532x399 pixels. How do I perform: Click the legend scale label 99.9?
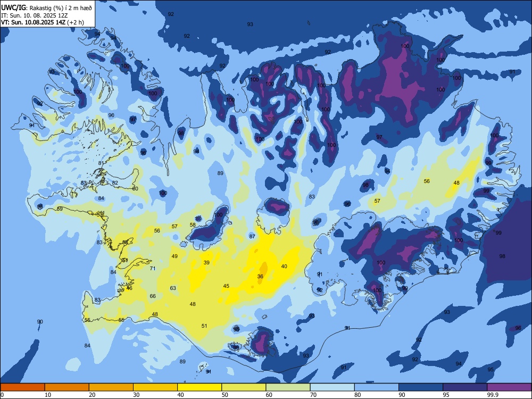492,395
